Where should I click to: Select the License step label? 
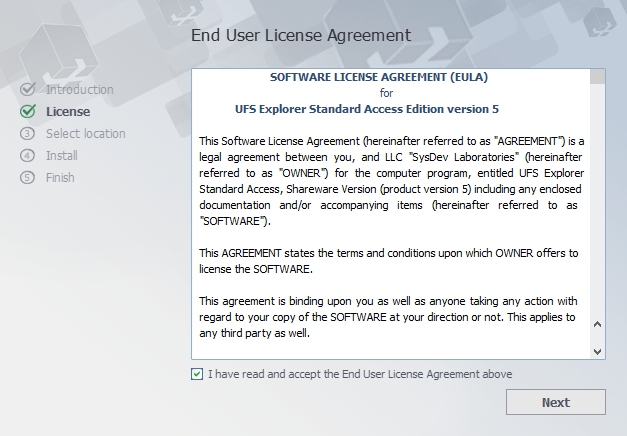(68, 112)
